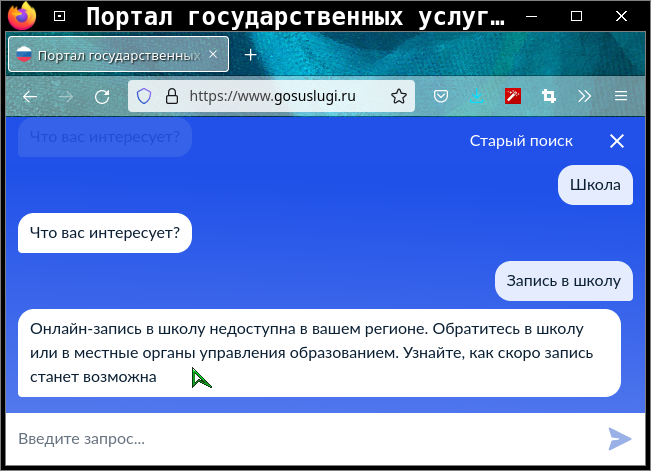This screenshot has height=471, width=651.
Task: Close the Firefox window
Action: pyautogui.click(x=621, y=16)
